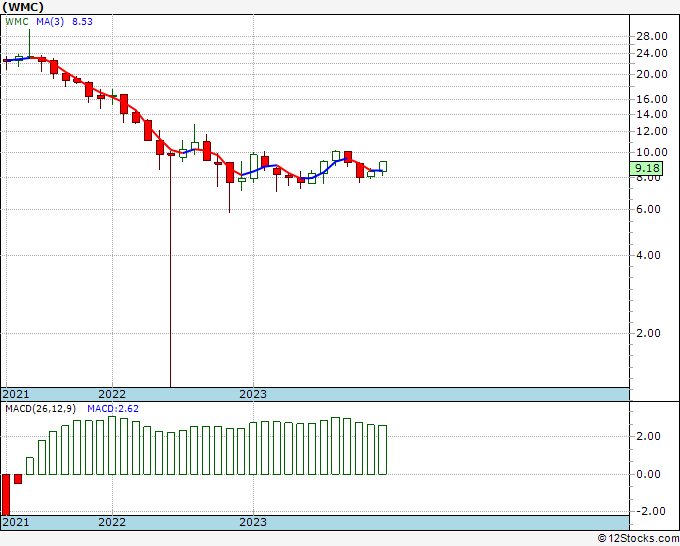This screenshot has height=546, width=680.
Task: Click the 12Stocks.com copyright link
Action: pyautogui.click(x=638, y=539)
